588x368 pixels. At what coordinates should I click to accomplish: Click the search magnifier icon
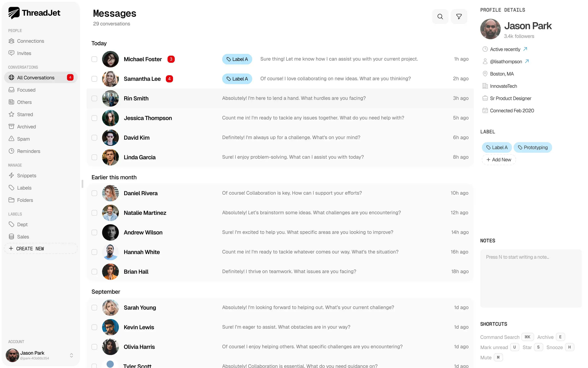pyautogui.click(x=440, y=17)
